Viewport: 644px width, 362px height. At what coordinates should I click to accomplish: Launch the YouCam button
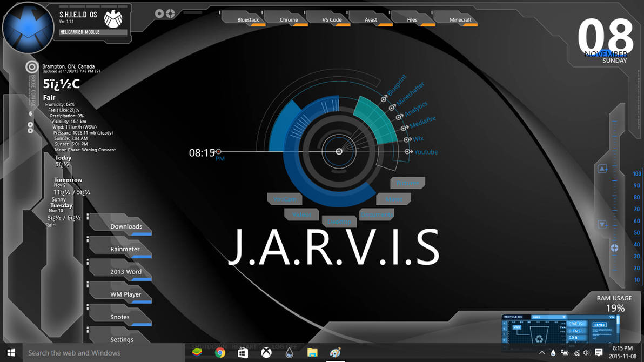pos(285,199)
